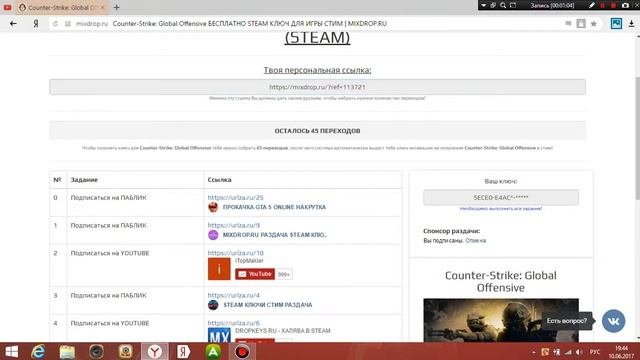Image resolution: width=640 pixels, height=360 pixels.
Task: Click the blue screenshot extension icon
Action: click(x=616, y=23)
